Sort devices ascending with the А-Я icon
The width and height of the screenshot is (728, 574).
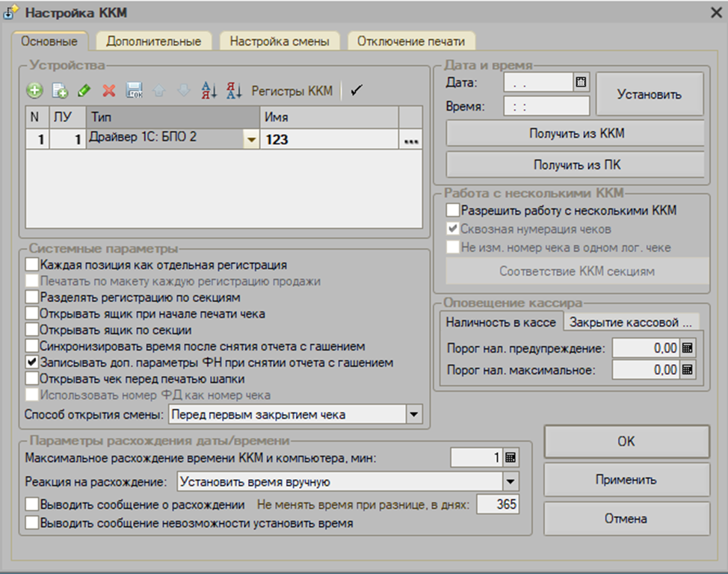click(209, 90)
